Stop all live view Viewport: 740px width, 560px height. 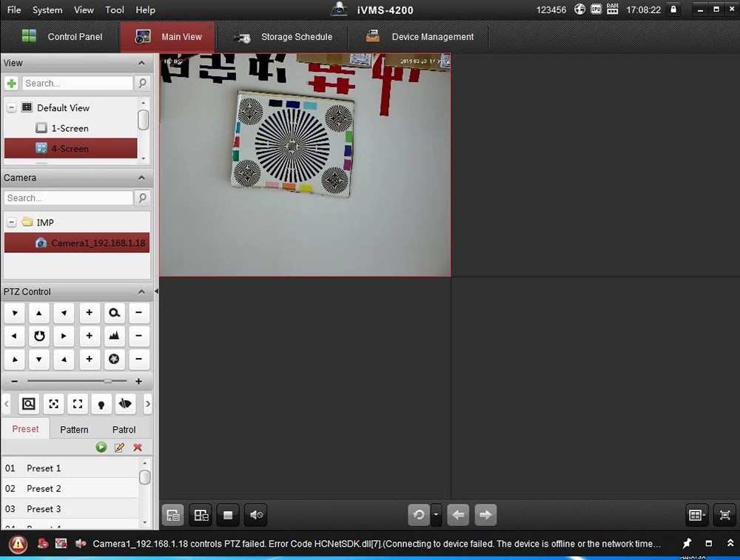(228, 515)
